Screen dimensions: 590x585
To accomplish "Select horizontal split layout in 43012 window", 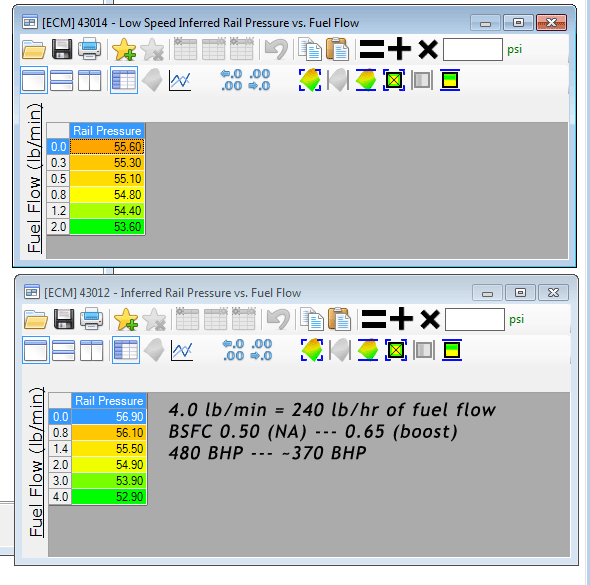I will coord(63,350).
